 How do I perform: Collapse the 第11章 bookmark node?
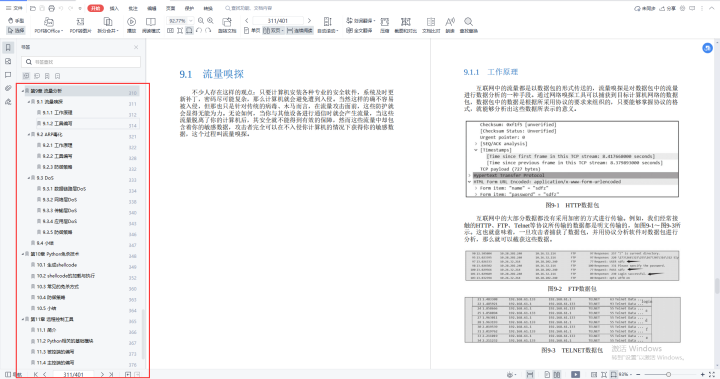[22, 319]
